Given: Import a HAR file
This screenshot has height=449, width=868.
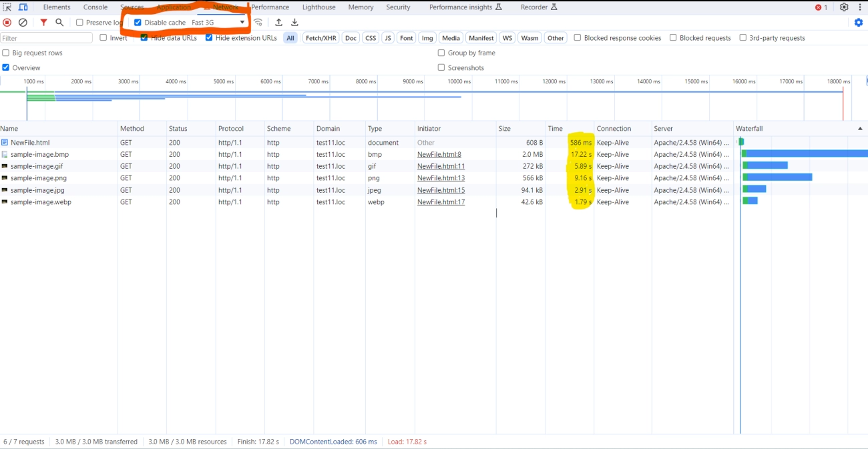Looking at the screenshot, I should pyautogui.click(x=278, y=22).
